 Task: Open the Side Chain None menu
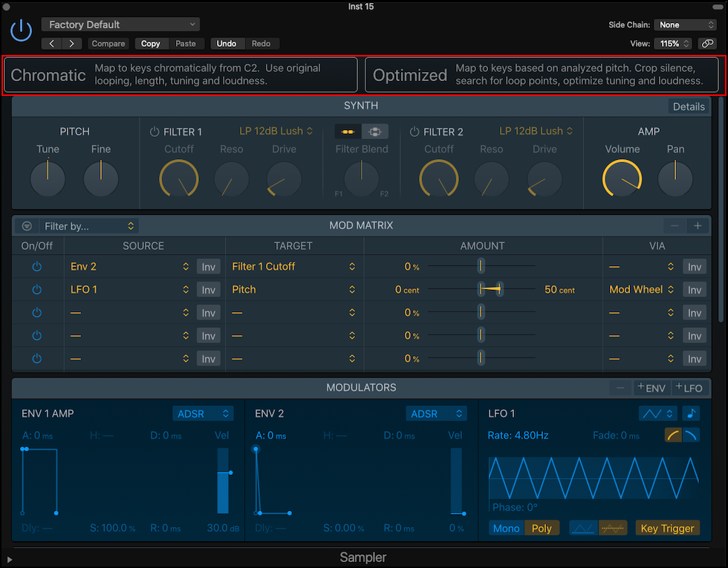tap(685, 25)
